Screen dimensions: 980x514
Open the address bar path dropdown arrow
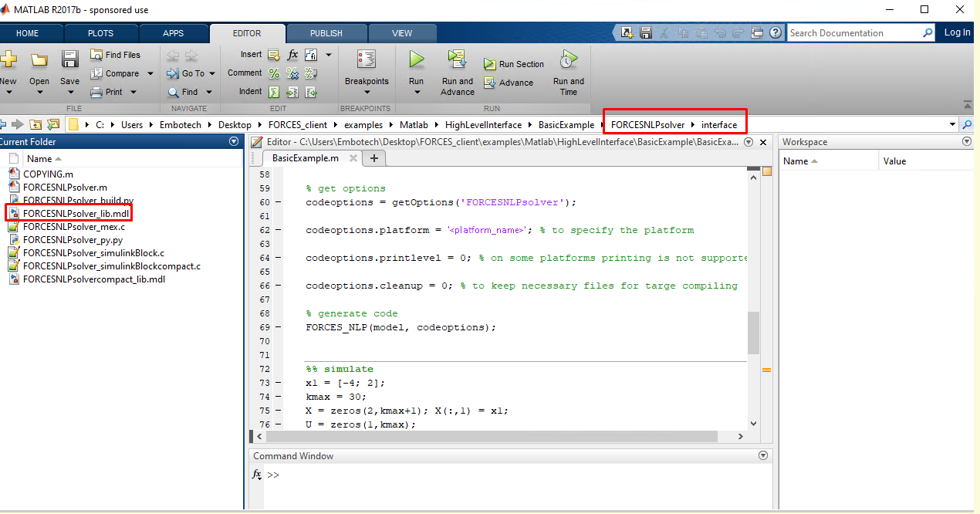[952, 124]
